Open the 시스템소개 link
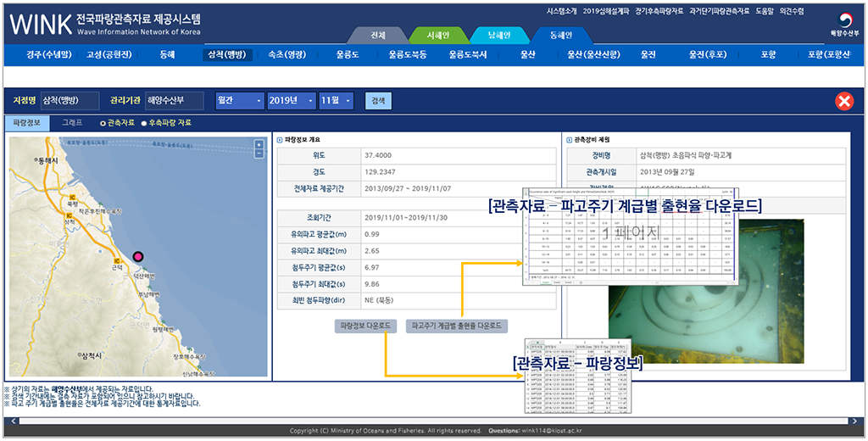The width and height of the screenshot is (868, 441). 562,11
